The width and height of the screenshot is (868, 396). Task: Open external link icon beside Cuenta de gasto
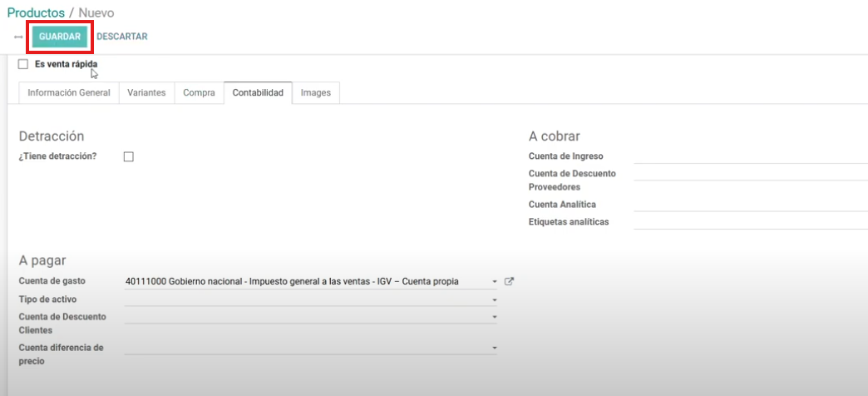510,281
